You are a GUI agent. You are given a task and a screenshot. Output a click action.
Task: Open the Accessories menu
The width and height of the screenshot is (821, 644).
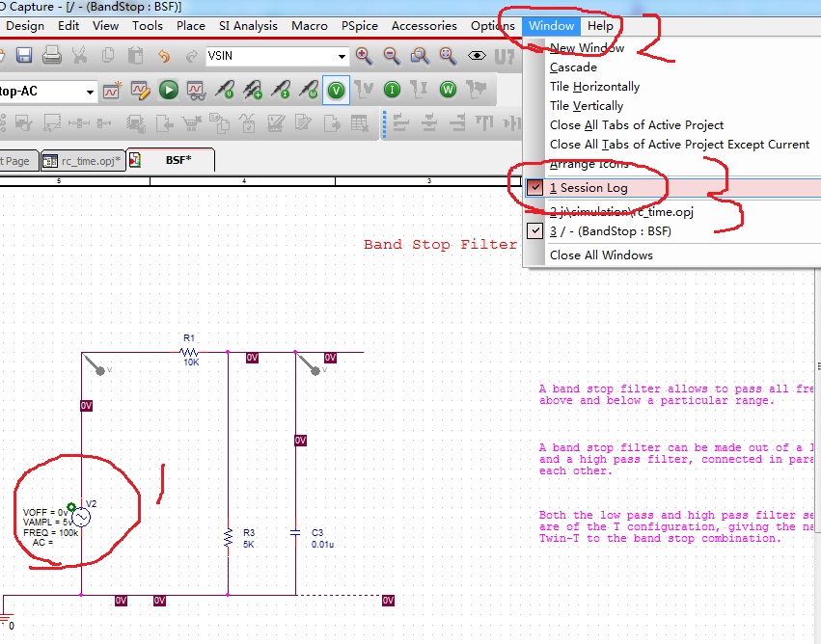424,26
